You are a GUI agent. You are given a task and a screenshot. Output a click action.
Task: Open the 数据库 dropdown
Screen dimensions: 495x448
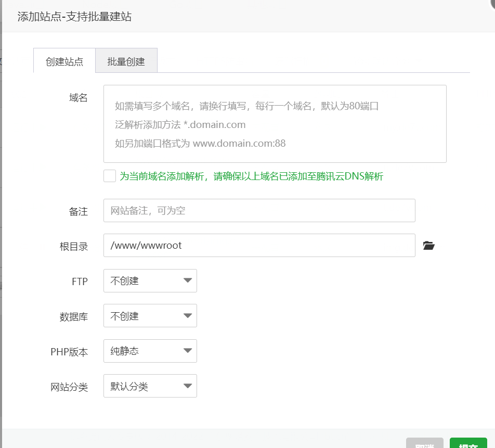pyautogui.click(x=150, y=316)
